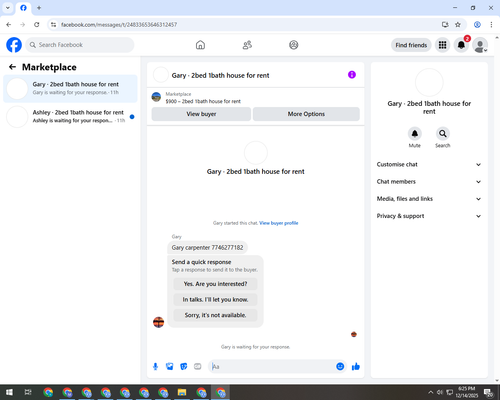Image resolution: width=500 pixels, height=400 pixels.
Task: Open the Windows notification center icon
Action: (489, 393)
